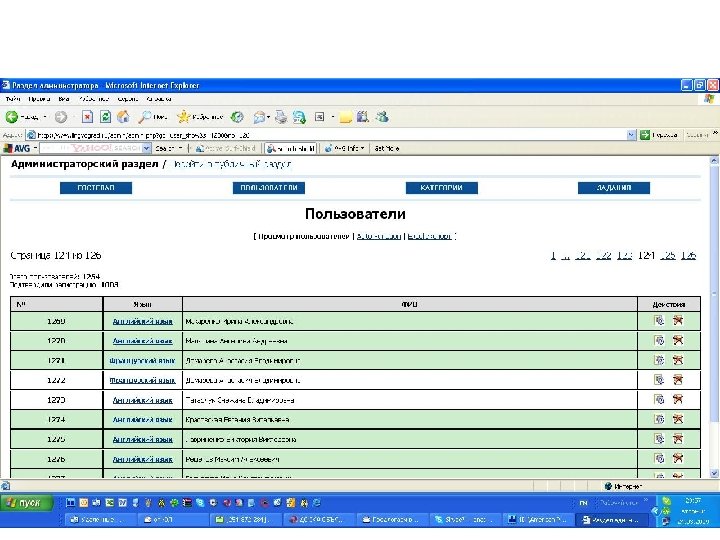Screen dimensions: 720x540
Task: Open the Yahoo search box dropdown
Action: 146,148
